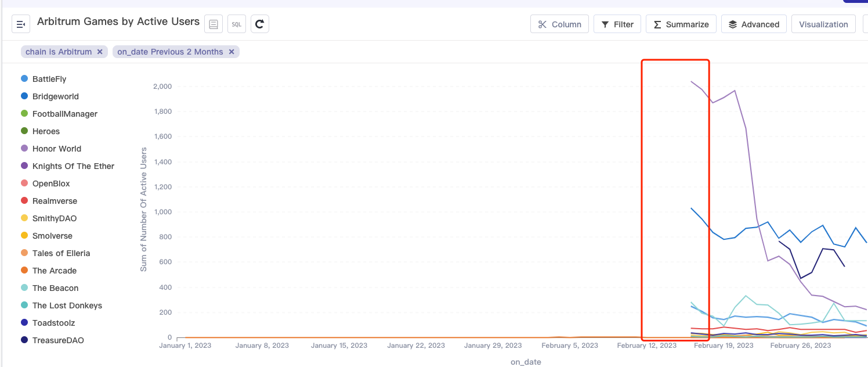Open Column options via scissors icon
The height and width of the screenshot is (367, 868).
pos(559,24)
